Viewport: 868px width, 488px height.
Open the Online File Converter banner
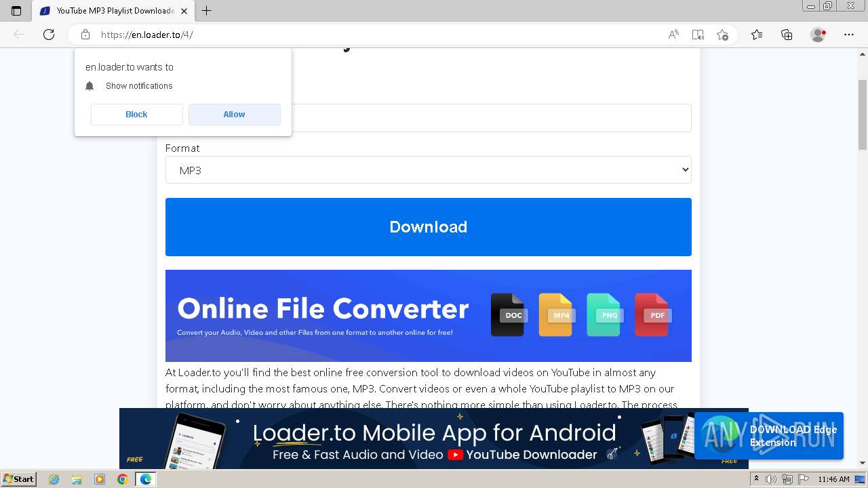click(429, 316)
